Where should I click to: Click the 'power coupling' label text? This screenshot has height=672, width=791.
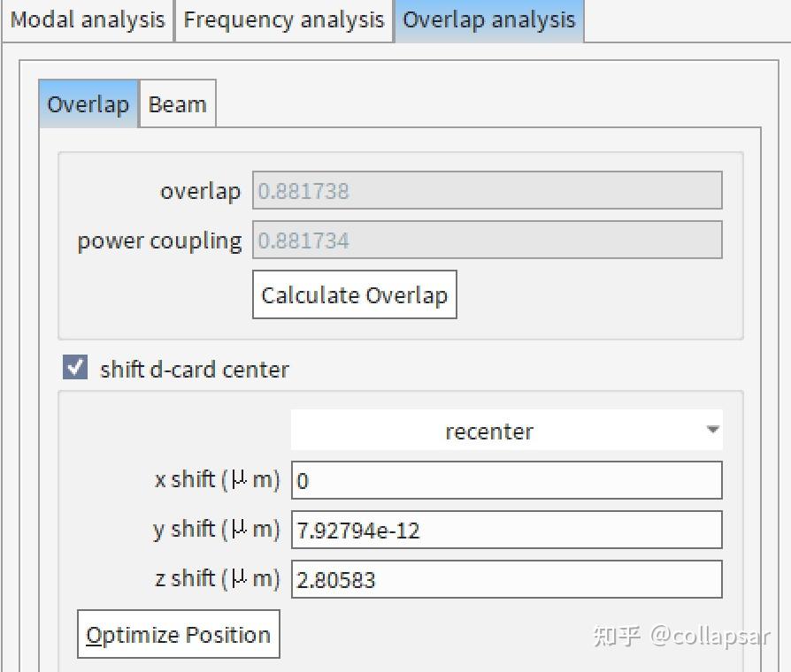point(159,241)
